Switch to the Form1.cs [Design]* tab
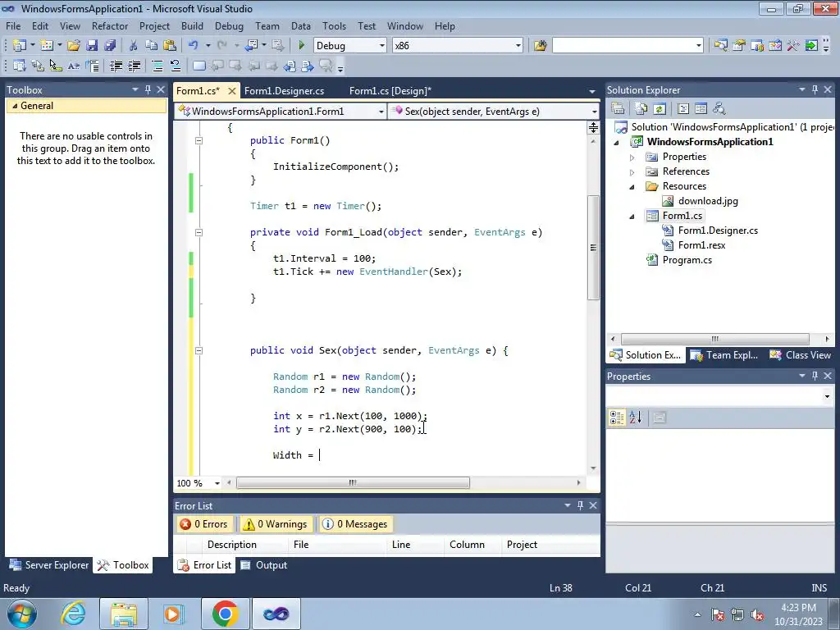 tap(390, 90)
